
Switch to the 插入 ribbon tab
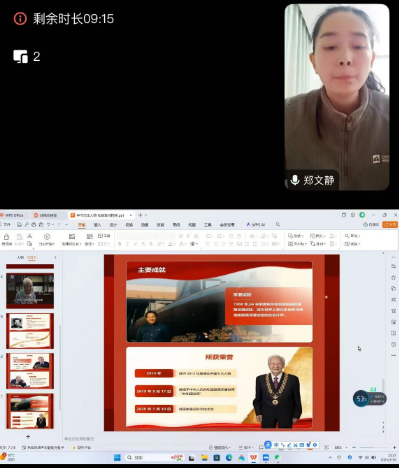pyautogui.click(x=97, y=225)
